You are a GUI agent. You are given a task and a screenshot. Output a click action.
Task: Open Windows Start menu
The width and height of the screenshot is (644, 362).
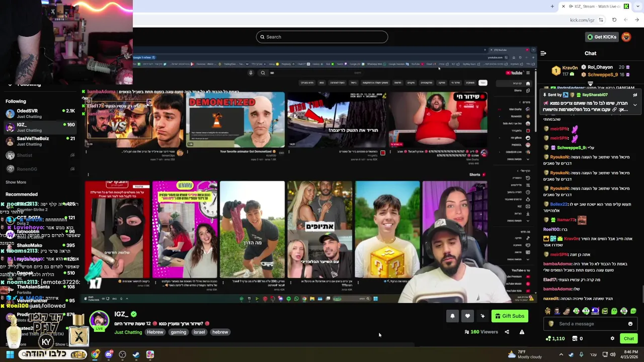(x=10, y=354)
